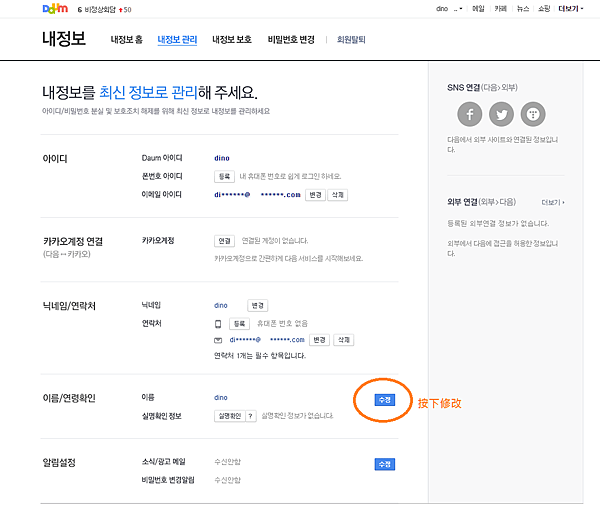Click the envelope email contact icon
Viewport: 600px width, 511px height.
(x=218, y=340)
